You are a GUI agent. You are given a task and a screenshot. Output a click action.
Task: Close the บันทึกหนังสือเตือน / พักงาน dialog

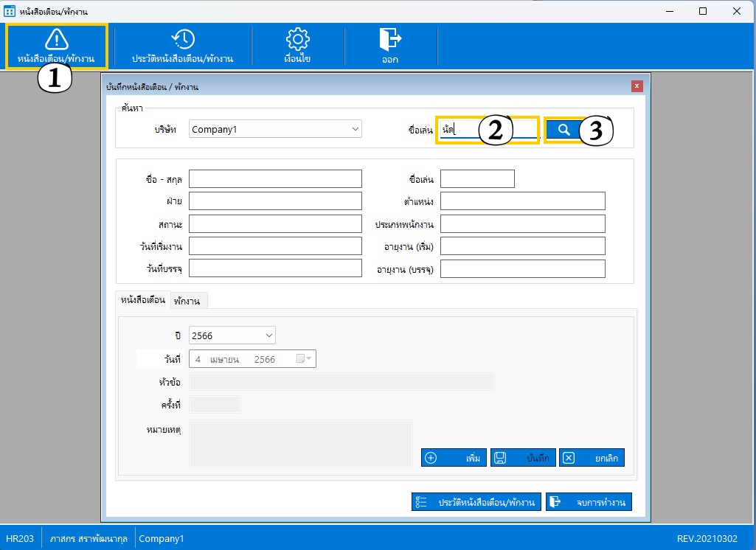pos(637,86)
